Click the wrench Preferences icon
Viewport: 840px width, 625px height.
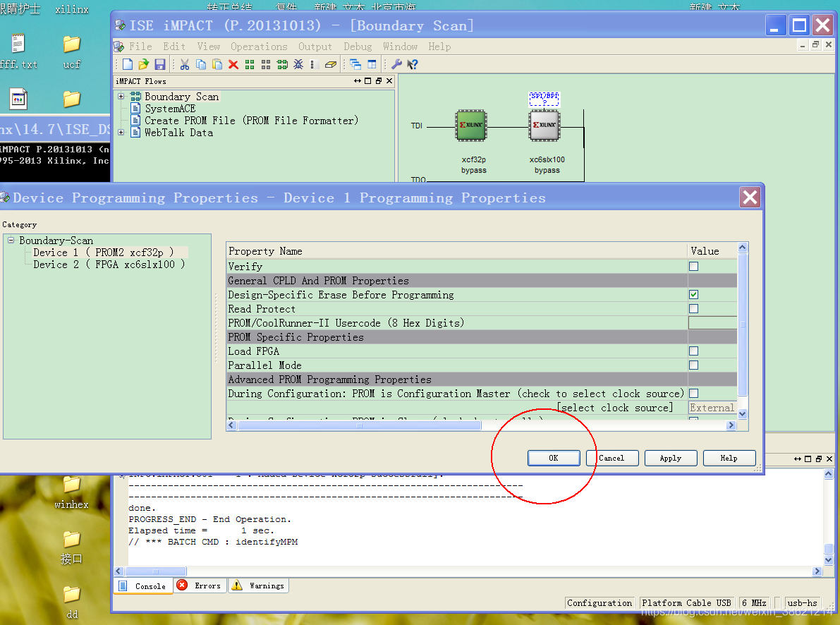(x=396, y=64)
